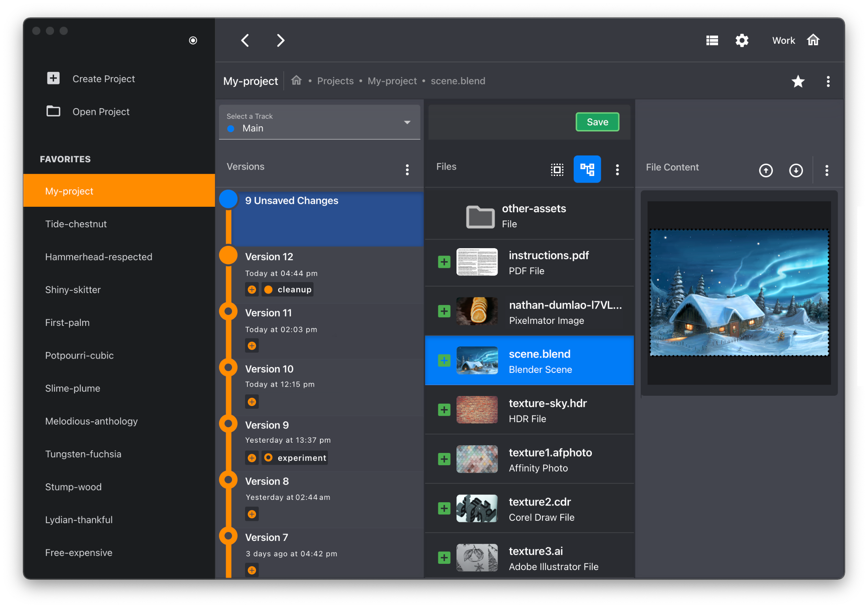Screen dimensions: 868x608
Task: Open settings gear icon
Action: click(742, 40)
